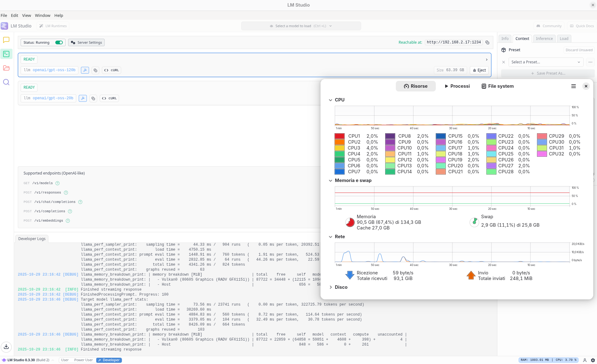The height and width of the screenshot is (364, 597).
Task: Copy the gpt-oss-120b model identifier
Action: click(95, 70)
